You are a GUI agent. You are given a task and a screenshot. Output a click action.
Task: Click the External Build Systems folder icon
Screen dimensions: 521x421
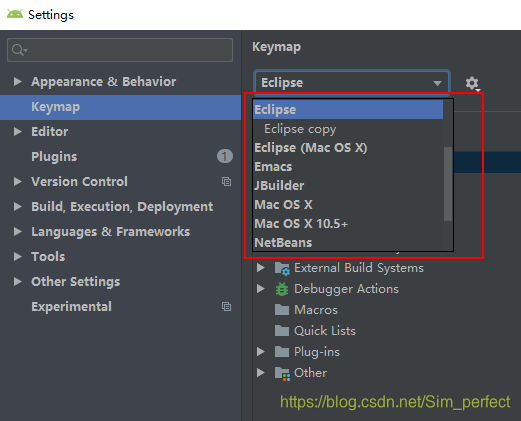tap(282, 268)
